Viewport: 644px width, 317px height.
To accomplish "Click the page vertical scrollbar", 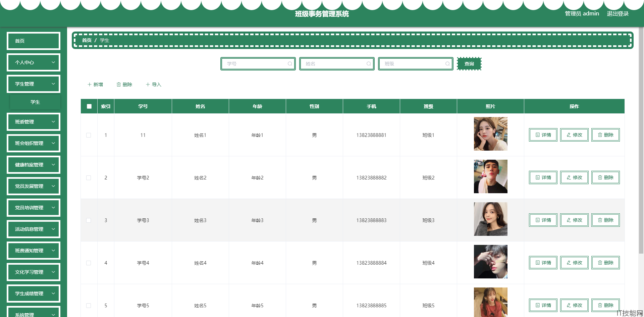I will [x=641, y=141].
